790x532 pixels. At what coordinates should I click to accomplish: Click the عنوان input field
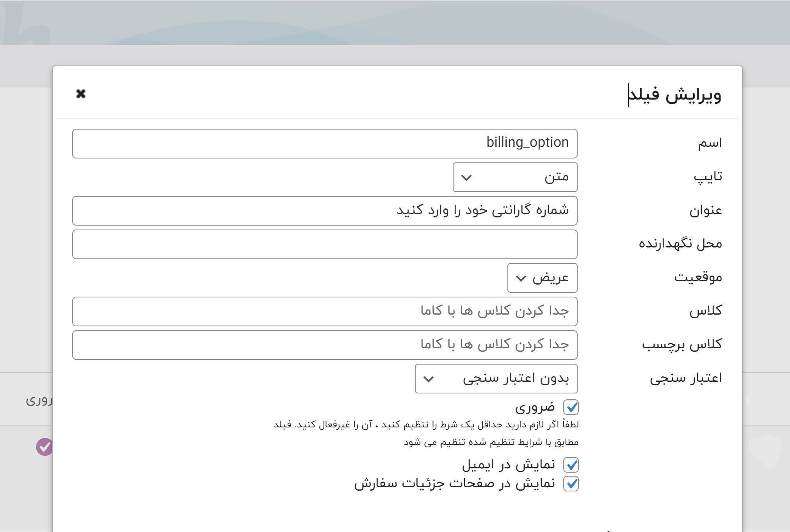[325, 211]
